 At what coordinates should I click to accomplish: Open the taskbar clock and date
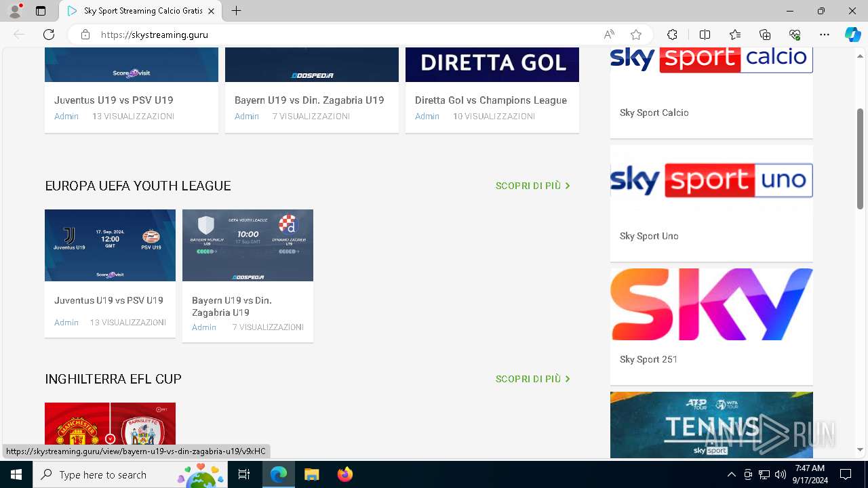(810, 474)
